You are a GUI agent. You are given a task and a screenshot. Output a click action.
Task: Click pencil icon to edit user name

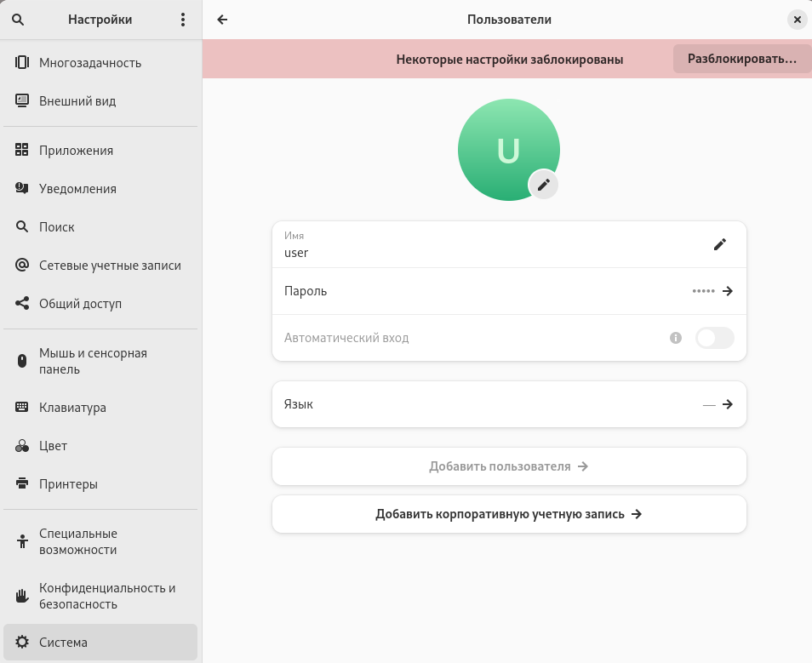(720, 244)
